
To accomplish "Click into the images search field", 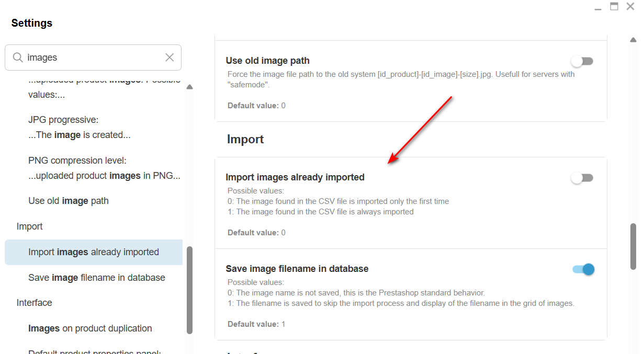I will point(93,58).
